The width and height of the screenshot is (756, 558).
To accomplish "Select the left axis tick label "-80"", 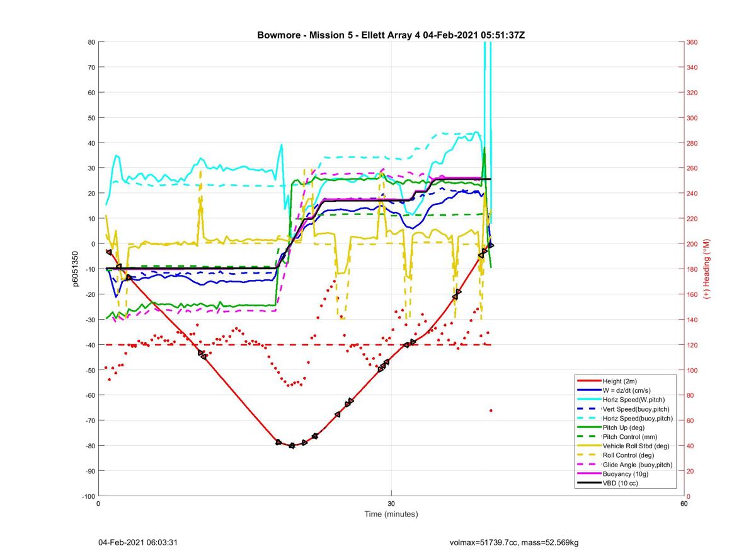I will (x=89, y=446).
